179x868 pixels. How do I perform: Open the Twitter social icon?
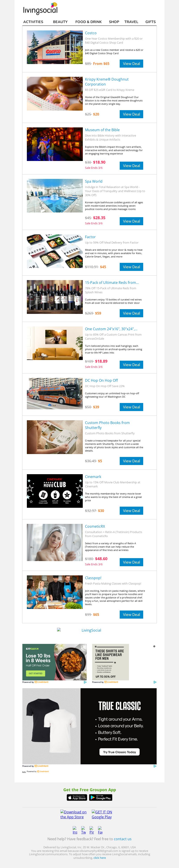[x=83, y=830]
